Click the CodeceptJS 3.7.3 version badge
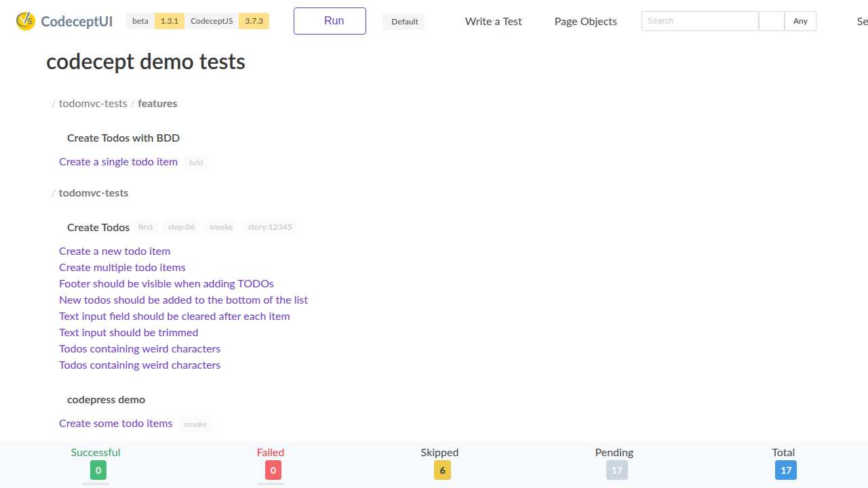Viewport: 868px width, 488px height. [x=254, y=21]
